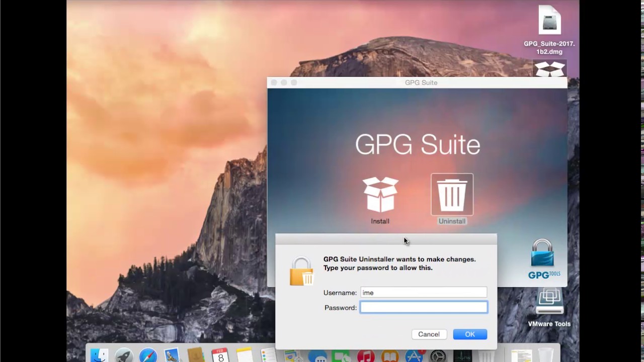The image size is (644, 362).
Task: Click the GPG Suite window title bar
Action: pyautogui.click(x=417, y=82)
